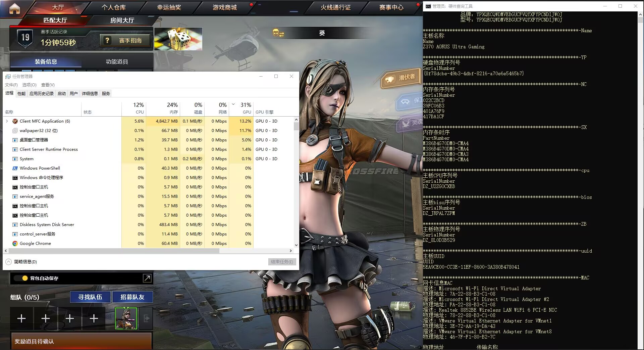Click the character swap icon beside 葵

point(278,33)
